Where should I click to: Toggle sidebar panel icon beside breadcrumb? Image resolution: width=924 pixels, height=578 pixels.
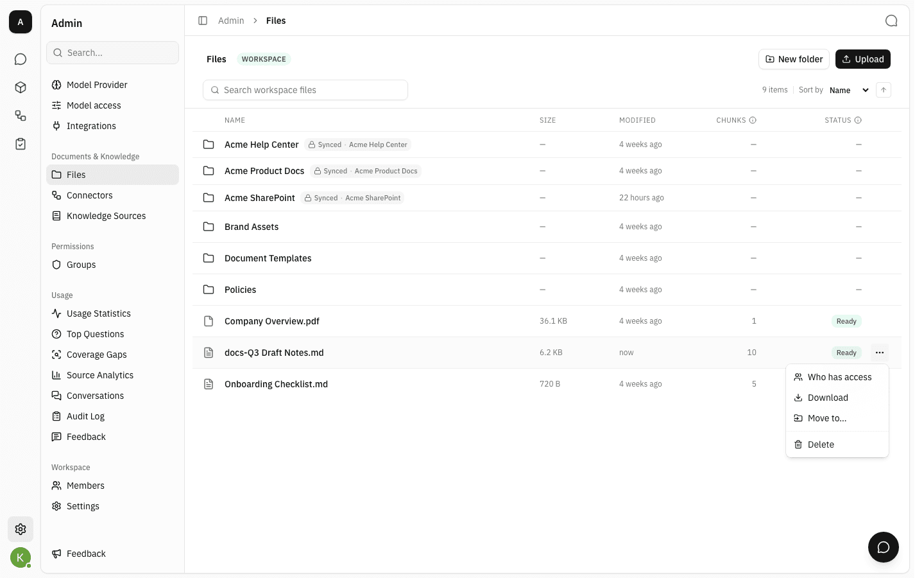(203, 21)
